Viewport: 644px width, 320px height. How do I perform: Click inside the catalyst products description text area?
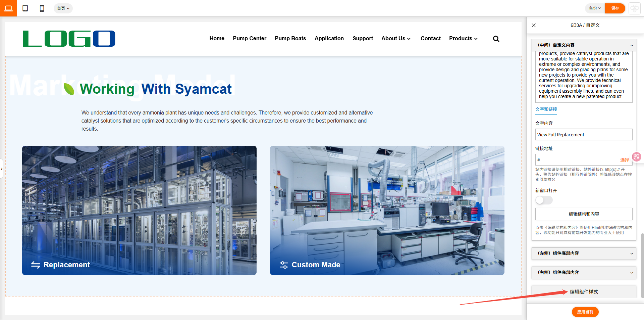click(584, 77)
